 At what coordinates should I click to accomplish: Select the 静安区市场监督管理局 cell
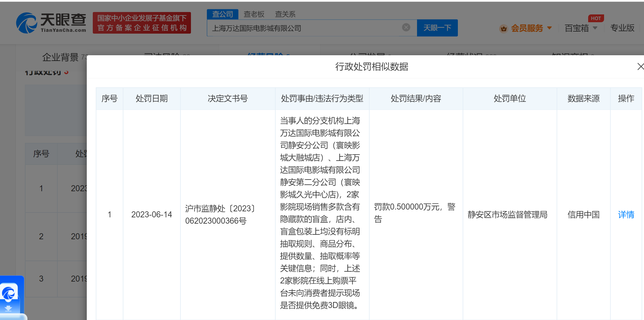click(x=507, y=214)
